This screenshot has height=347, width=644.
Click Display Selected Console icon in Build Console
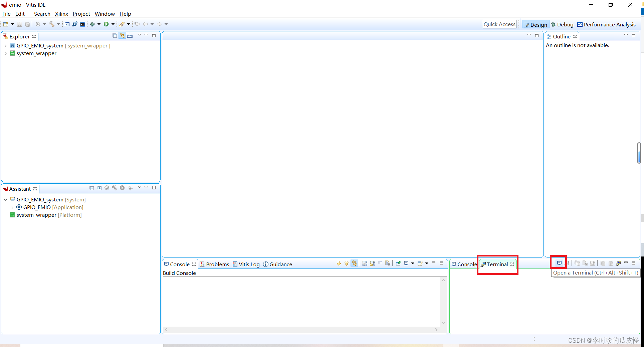tap(406, 264)
